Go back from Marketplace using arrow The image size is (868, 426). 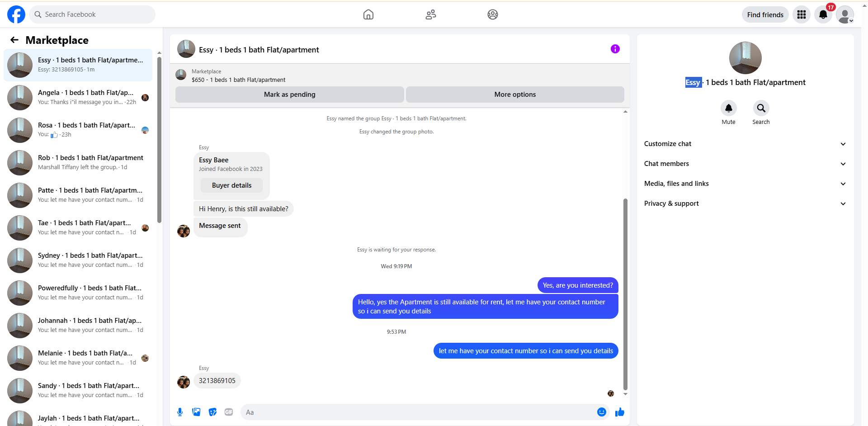(x=14, y=40)
